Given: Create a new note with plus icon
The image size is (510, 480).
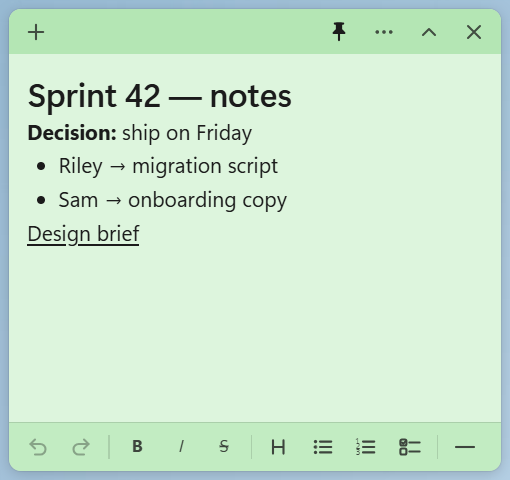Looking at the screenshot, I should click(x=36, y=32).
